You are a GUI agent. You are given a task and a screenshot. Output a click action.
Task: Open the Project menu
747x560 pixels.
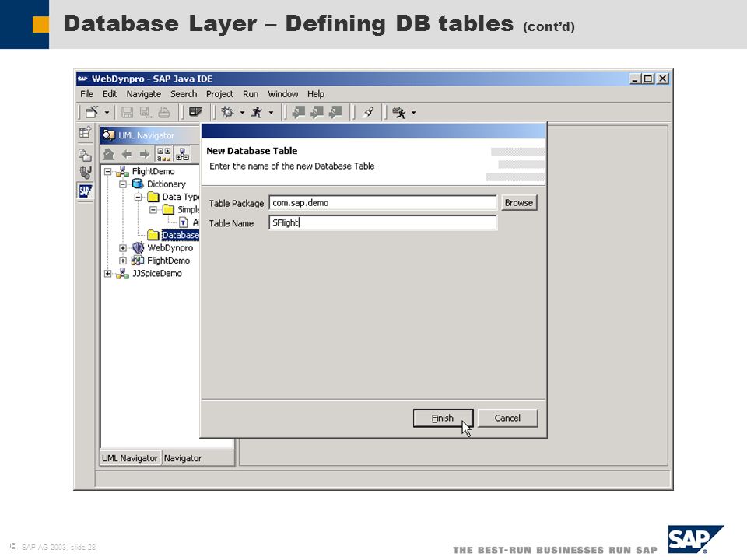click(x=219, y=94)
